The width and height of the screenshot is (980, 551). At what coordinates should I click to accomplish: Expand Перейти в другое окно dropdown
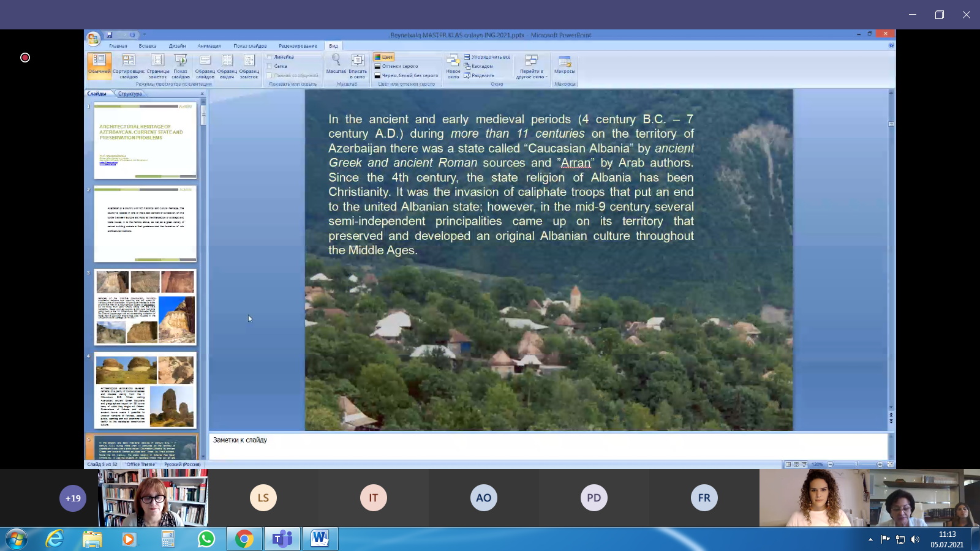coord(531,66)
